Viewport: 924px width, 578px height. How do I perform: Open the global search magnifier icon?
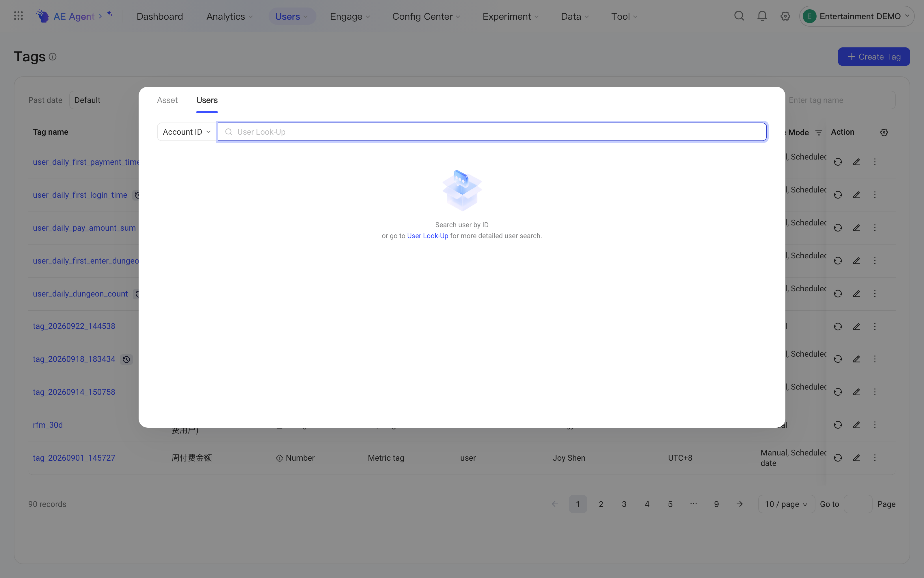pyautogui.click(x=739, y=16)
